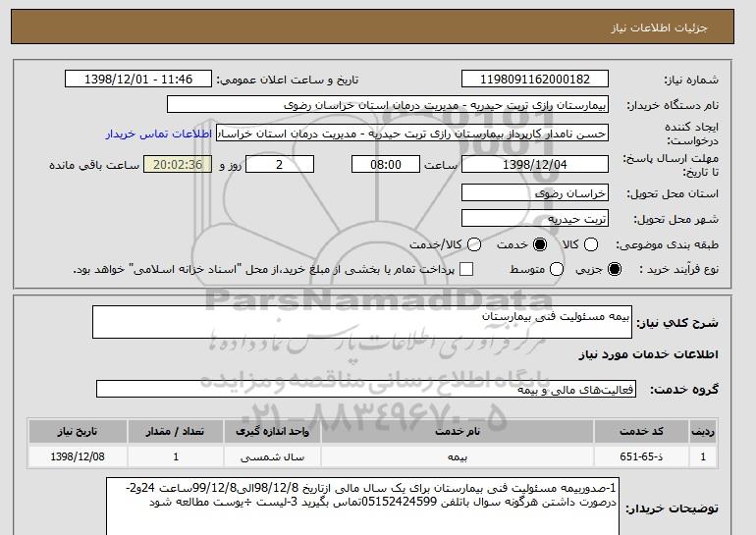Select the خدمت radio button
Screen dimensions: 756x535
[540, 244]
